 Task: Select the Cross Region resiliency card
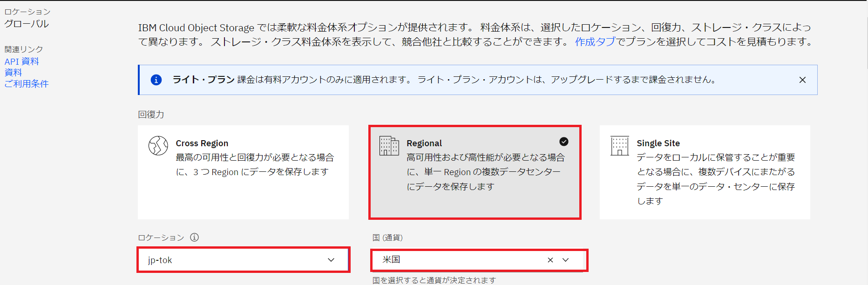click(243, 172)
